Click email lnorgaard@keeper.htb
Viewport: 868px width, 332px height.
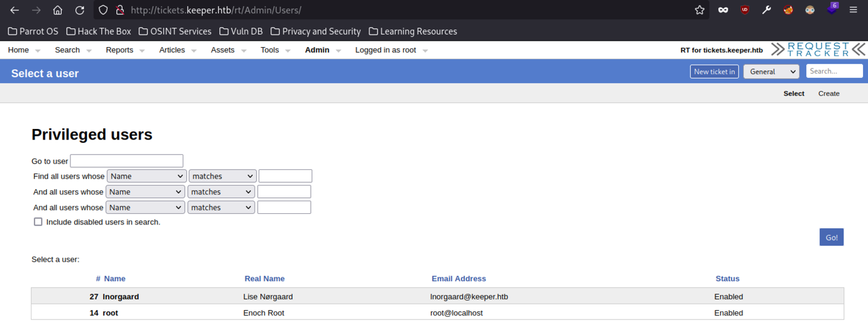tap(469, 296)
